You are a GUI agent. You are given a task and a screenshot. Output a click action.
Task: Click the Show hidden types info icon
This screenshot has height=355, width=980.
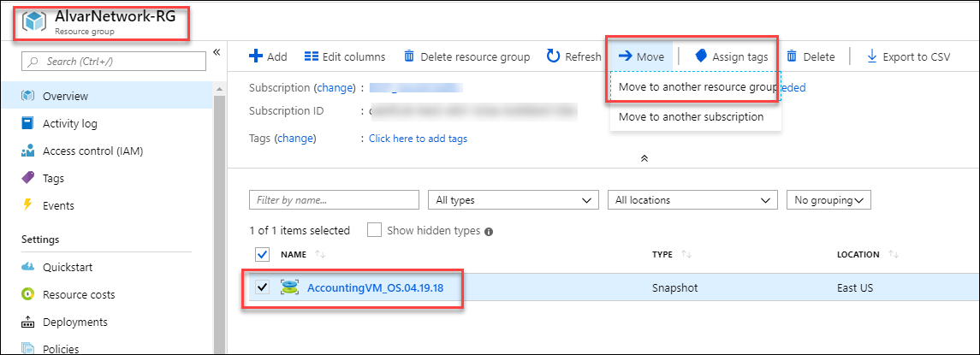point(489,231)
